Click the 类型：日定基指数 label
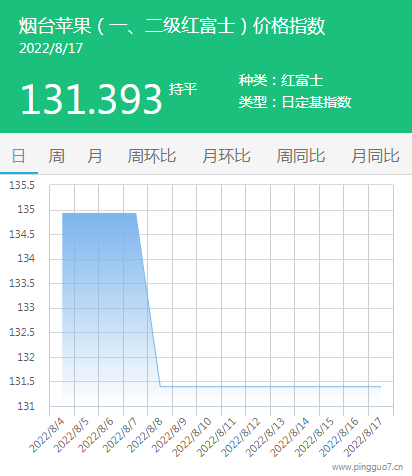 [295, 102]
